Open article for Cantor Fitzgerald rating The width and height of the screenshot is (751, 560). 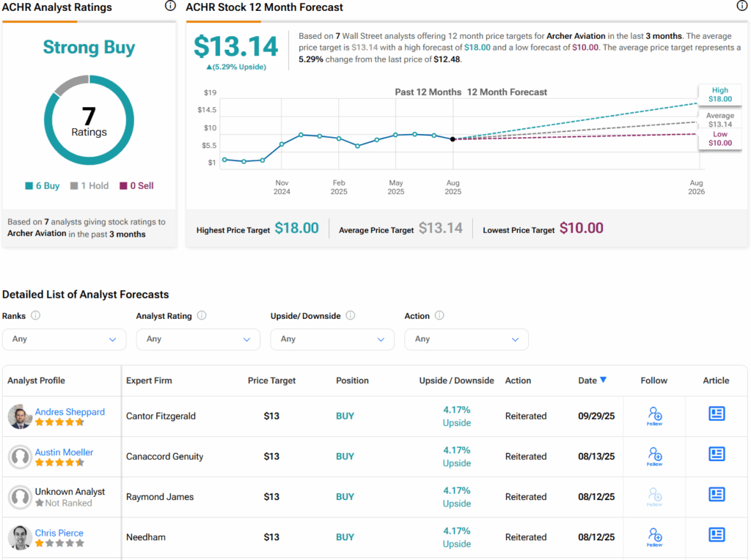[717, 414]
